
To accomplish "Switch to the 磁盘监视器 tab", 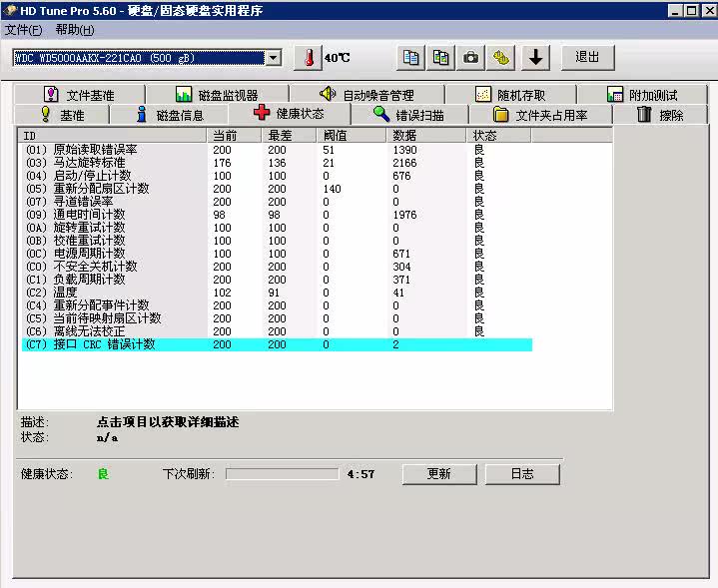I will (x=217, y=95).
